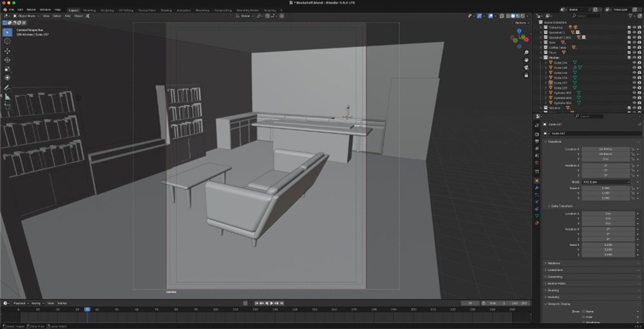Viewport: 644px width, 329px height.
Task: Open the Output properties tab
Action: (x=536, y=141)
